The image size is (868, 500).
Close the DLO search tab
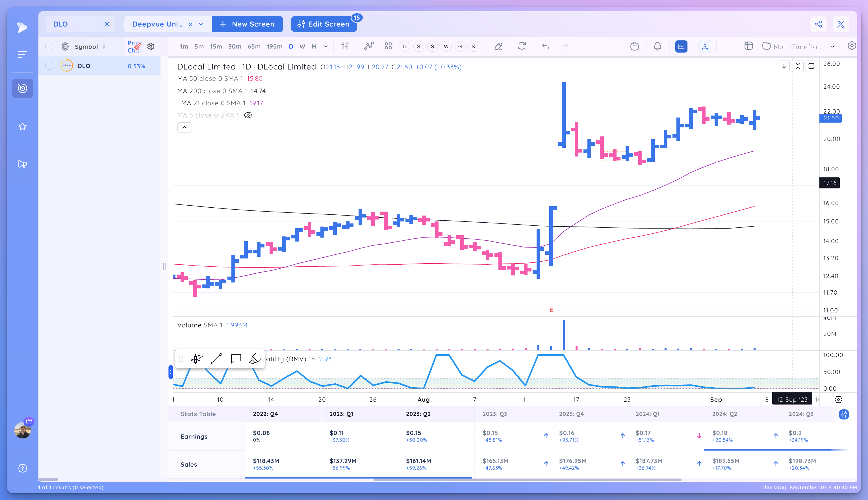(x=107, y=24)
